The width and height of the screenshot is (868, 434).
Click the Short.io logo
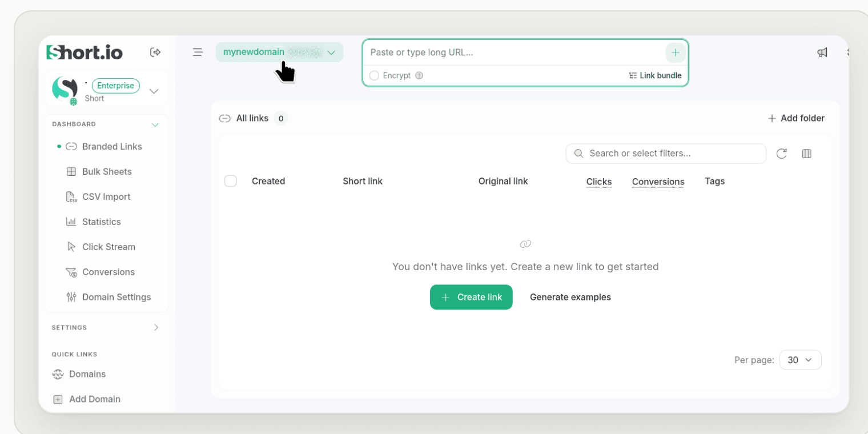tap(85, 53)
